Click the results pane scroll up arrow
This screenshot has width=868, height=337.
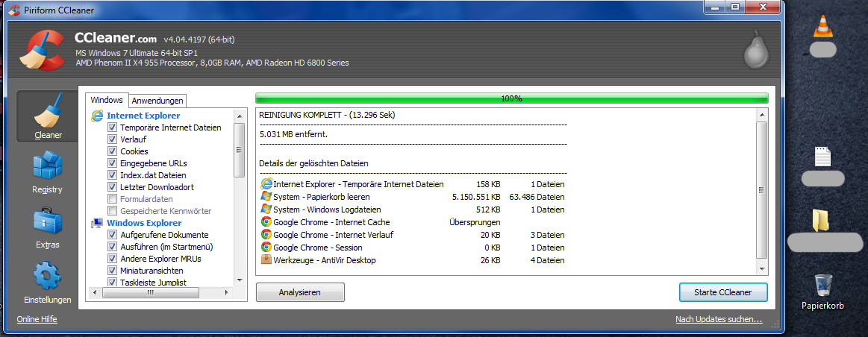pos(762,115)
